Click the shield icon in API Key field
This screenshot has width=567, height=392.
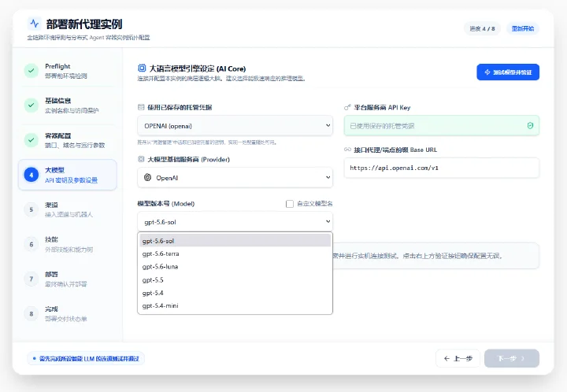click(x=530, y=125)
